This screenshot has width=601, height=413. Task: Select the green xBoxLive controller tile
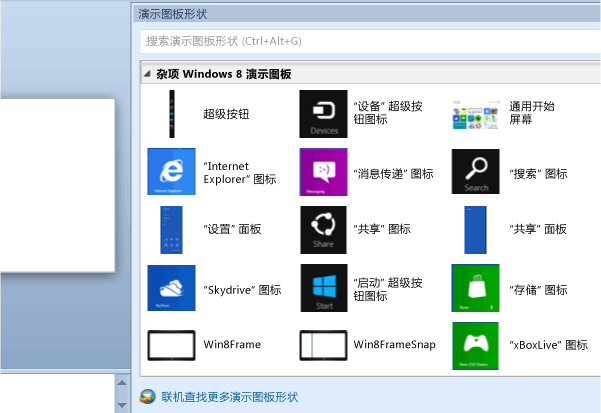(475, 346)
